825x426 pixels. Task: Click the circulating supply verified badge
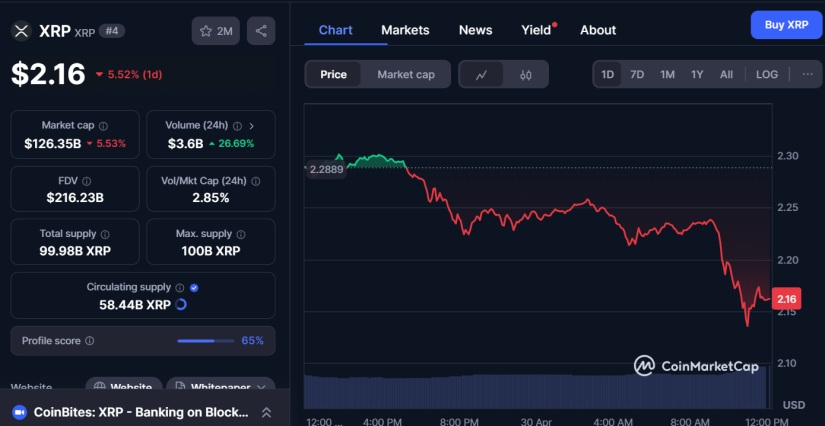coord(194,287)
